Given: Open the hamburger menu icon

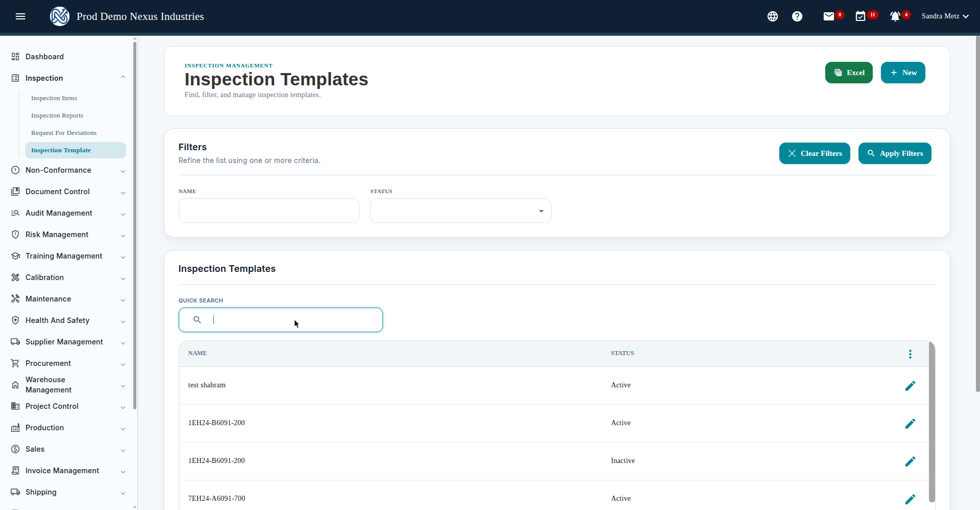Looking at the screenshot, I should (x=20, y=16).
